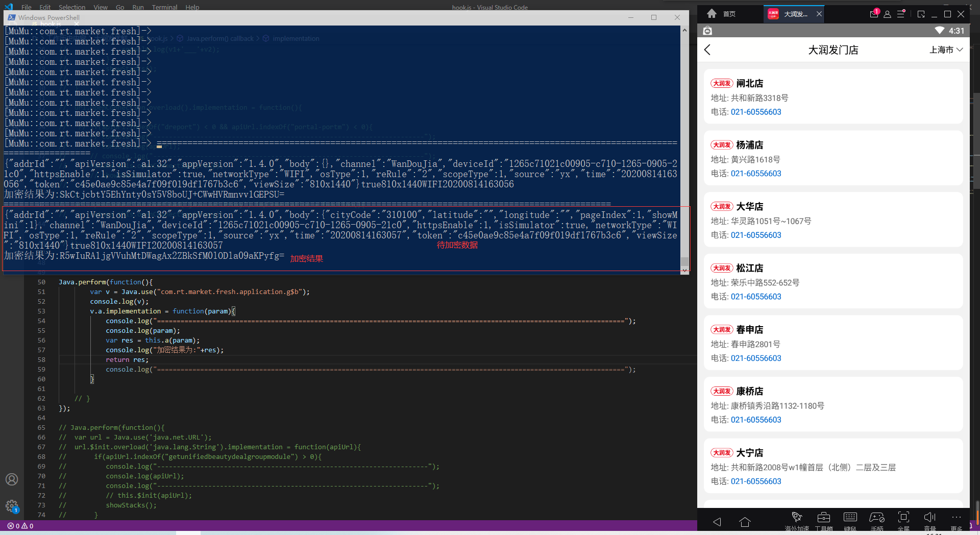The height and width of the screenshot is (535, 980).
Task: Open MuMu mail notifications icon
Action: 874,14
